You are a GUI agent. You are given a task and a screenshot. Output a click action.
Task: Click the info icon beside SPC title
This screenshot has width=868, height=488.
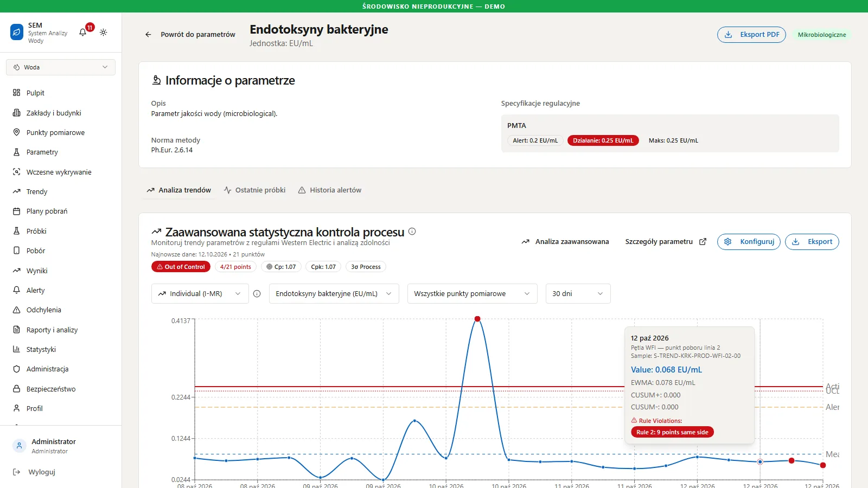click(x=412, y=232)
